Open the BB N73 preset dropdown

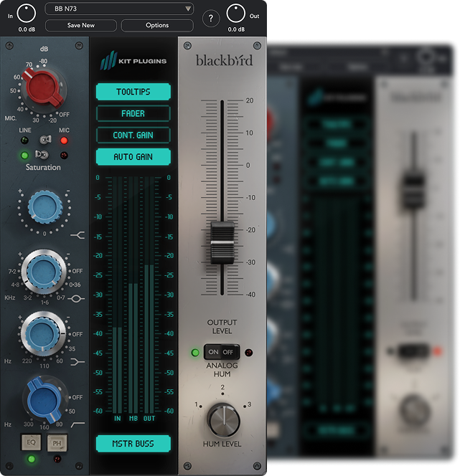click(119, 9)
